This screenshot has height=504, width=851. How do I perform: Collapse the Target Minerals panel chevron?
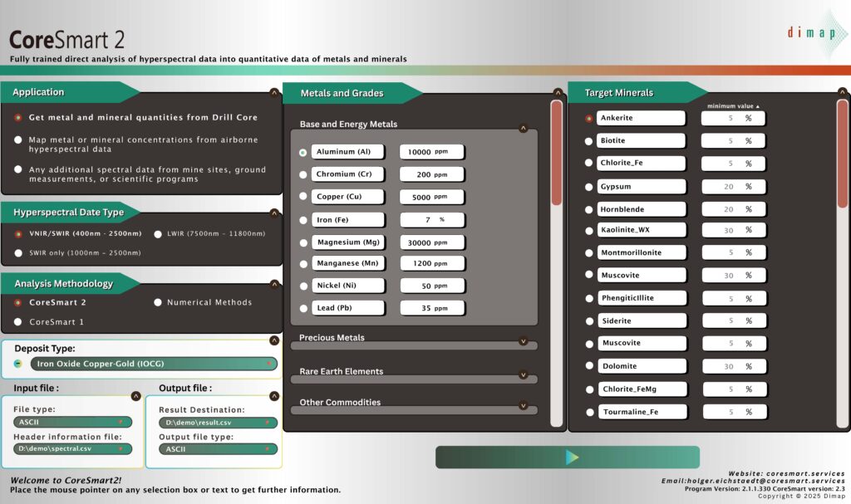842,93
